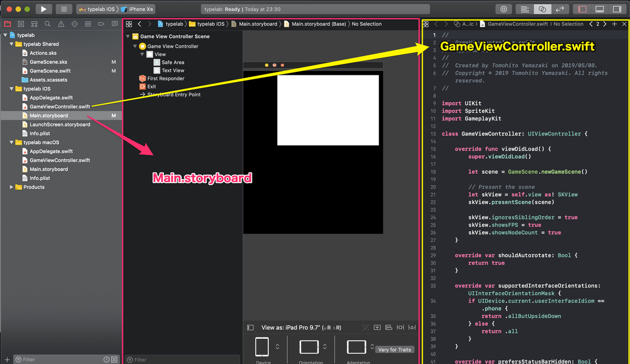Select Assets.xcassets catalog
The width and height of the screenshot is (630, 364).
point(48,80)
